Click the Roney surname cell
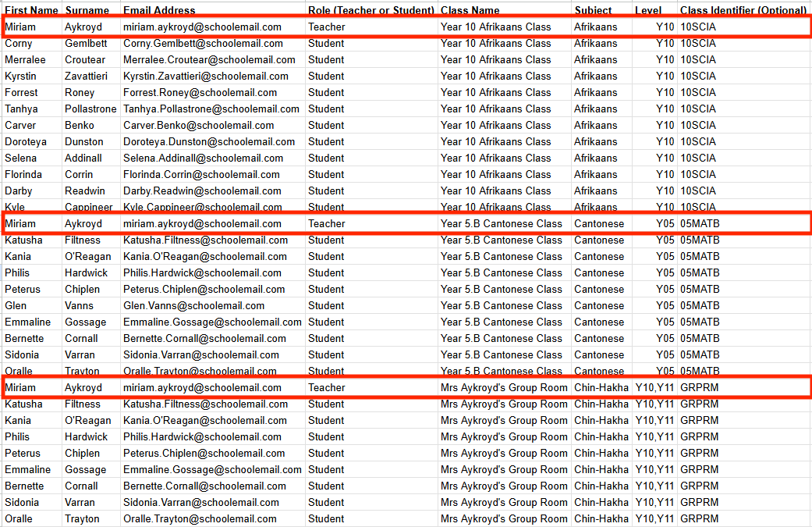Screen dimensions: 812x527 click(x=90, y=93)
